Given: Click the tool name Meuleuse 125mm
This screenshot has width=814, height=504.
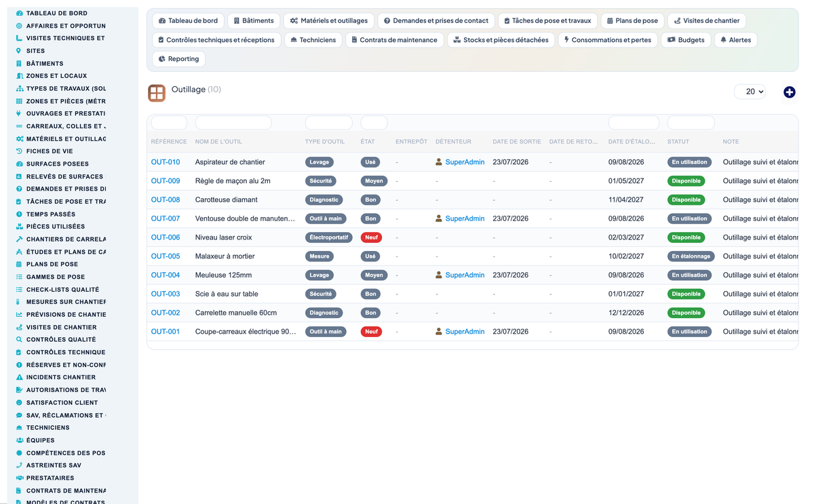Looking at the screenshot, I should tap(223, 275).
